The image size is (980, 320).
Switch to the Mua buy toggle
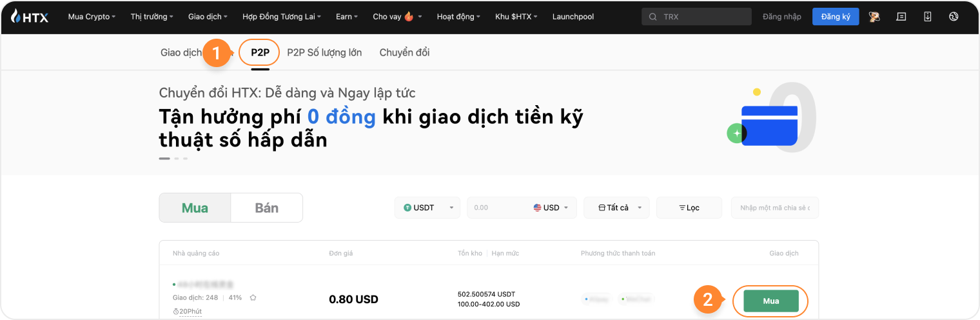tap(195, 208)
